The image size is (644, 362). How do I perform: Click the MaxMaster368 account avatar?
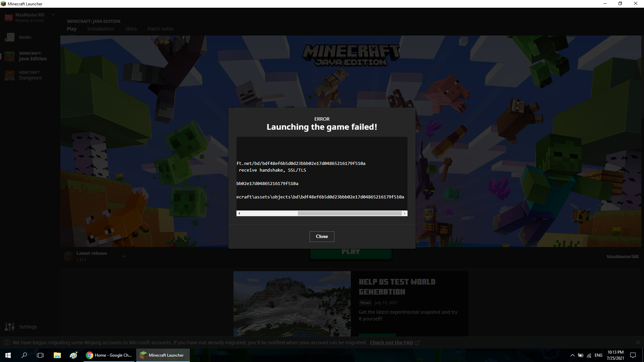coord(9,17)
